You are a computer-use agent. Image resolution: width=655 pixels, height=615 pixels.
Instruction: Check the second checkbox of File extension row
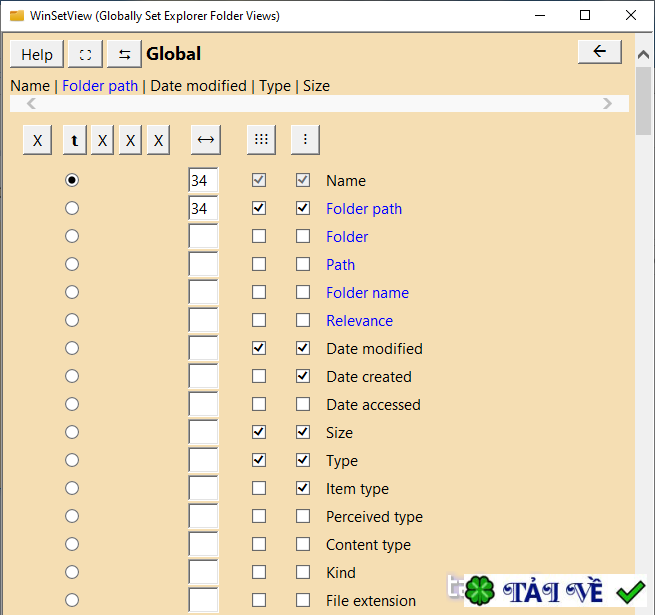(x=303, y=600)
